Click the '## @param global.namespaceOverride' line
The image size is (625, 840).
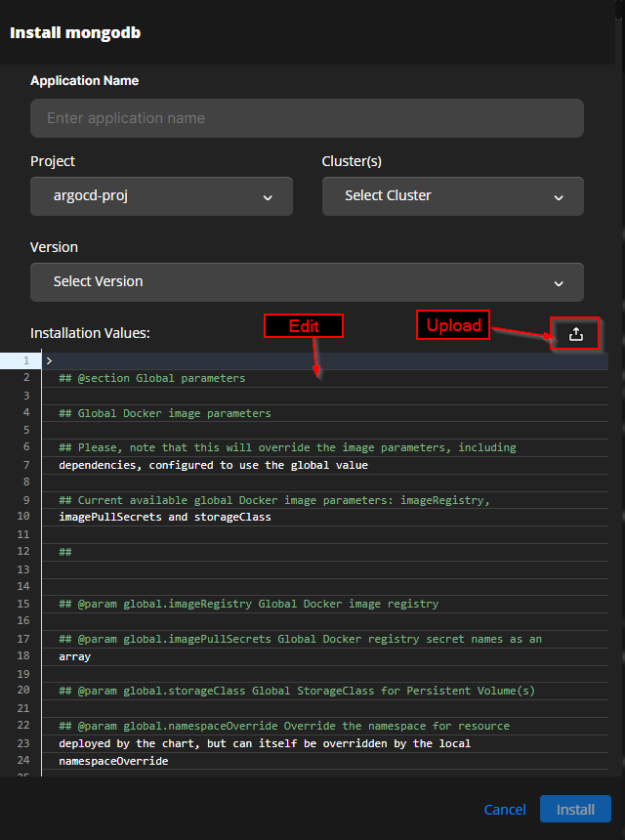284,726
